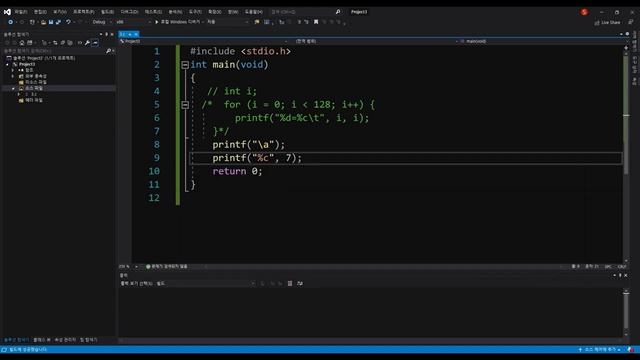640x360 pixels.
Task: Start Local Windows Debugger play button
Action: pos(156,22)
